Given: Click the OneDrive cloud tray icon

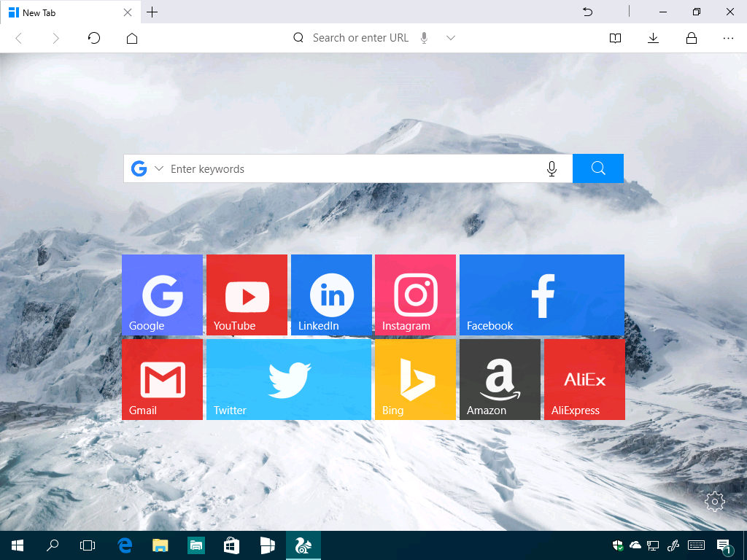Looking at the screenshot, I should (x=635, y=545).
